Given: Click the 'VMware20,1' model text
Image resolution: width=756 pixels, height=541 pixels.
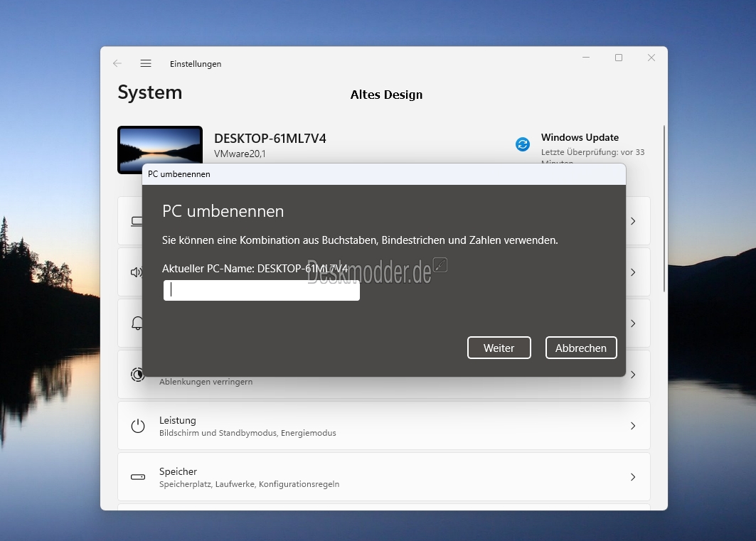Looking at the screenshot, I should (240, 154).
